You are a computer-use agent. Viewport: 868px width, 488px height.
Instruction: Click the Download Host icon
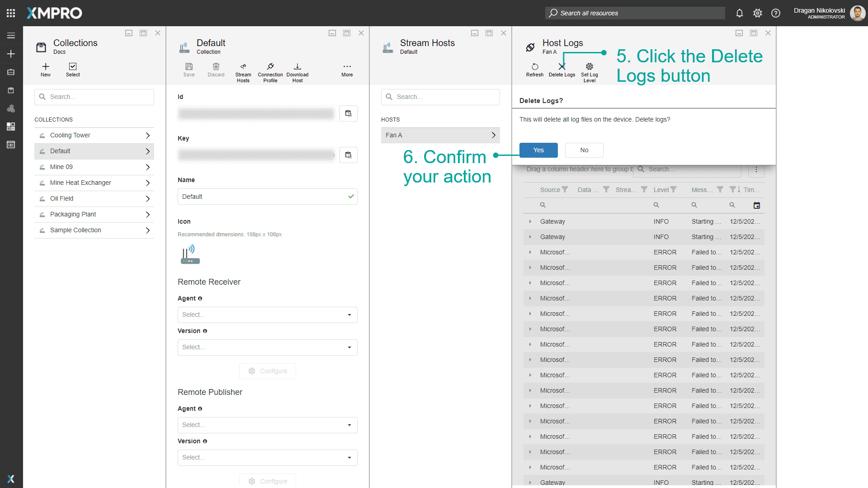[297, 67]
